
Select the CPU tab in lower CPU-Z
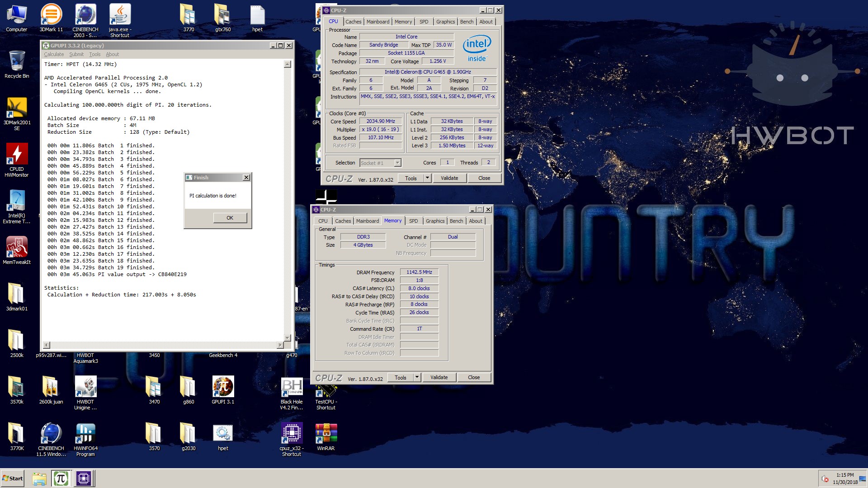323,221
